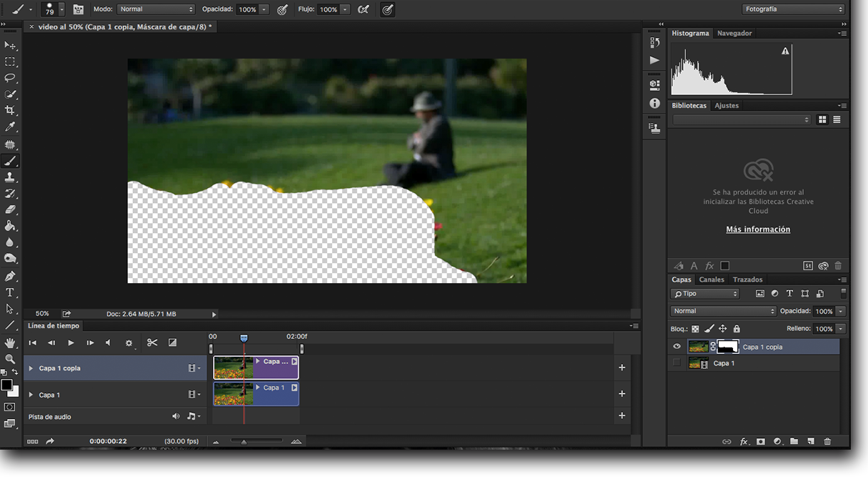Expand the Capa 1 copia timeline track
The image size is (868, 479).
point(31,368)
